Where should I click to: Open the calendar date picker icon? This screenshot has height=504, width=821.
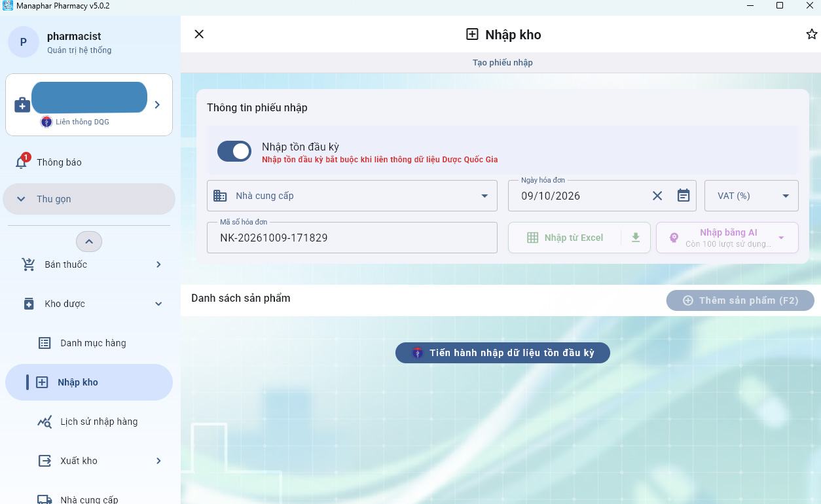[684, 196]
